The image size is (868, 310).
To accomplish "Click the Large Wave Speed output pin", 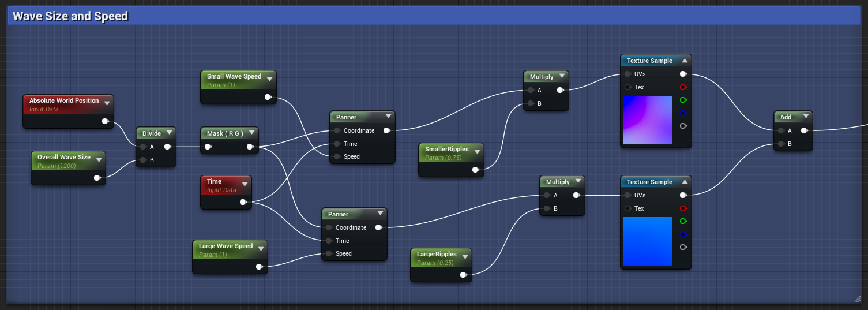I will (259, 267).
